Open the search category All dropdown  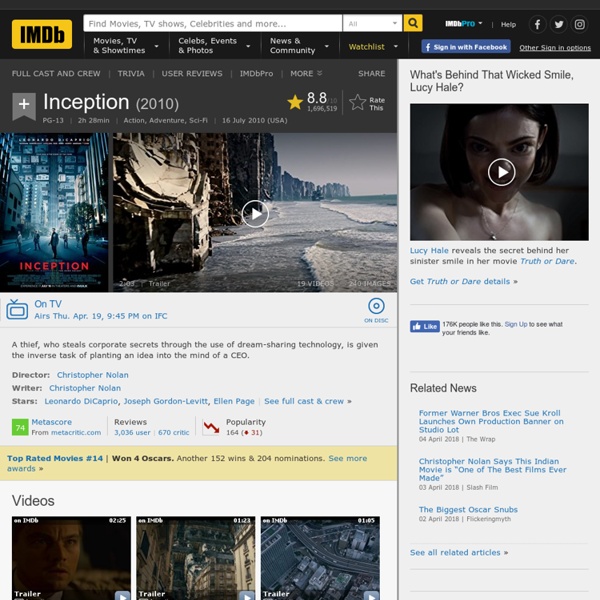click(372, 23)
